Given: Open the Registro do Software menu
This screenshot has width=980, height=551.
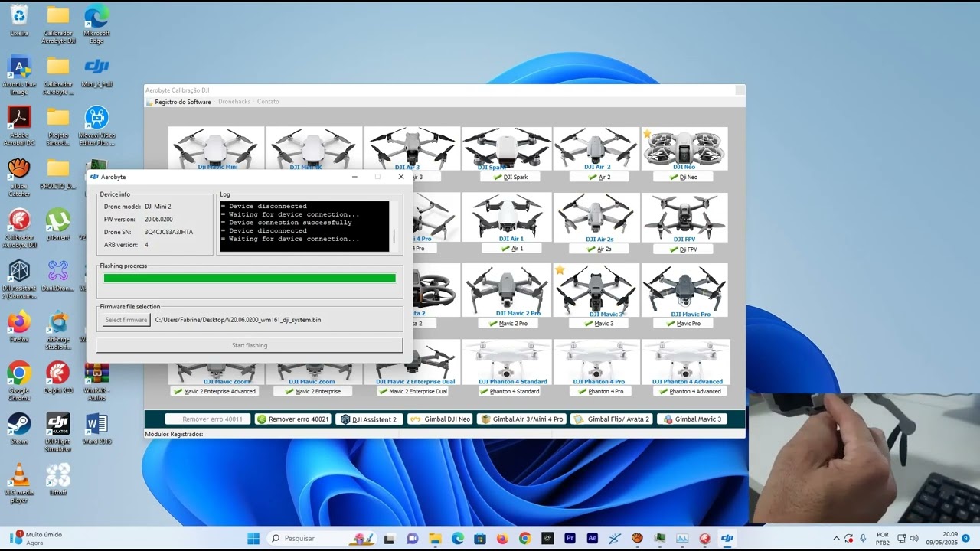Looking at the screenshot, I should (x=183, y=102).
